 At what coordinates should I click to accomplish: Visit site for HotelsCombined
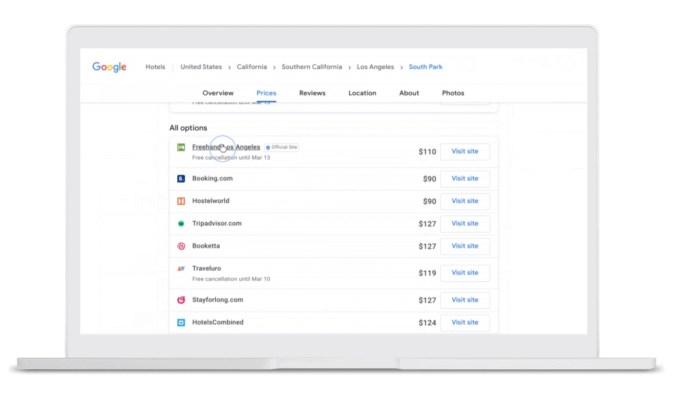coord(465,323)
